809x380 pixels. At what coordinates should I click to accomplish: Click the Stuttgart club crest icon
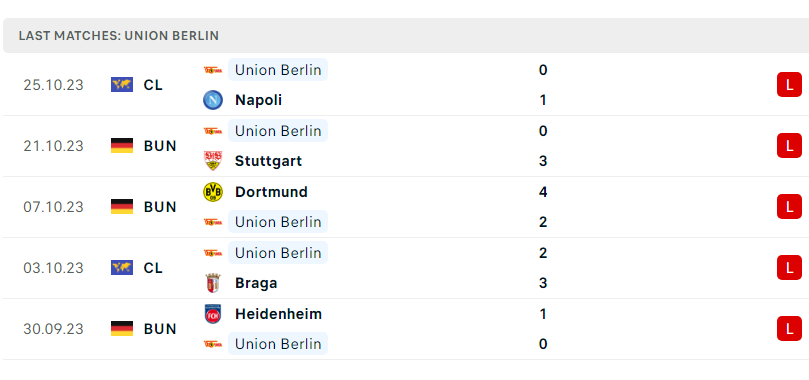[213, 161]
